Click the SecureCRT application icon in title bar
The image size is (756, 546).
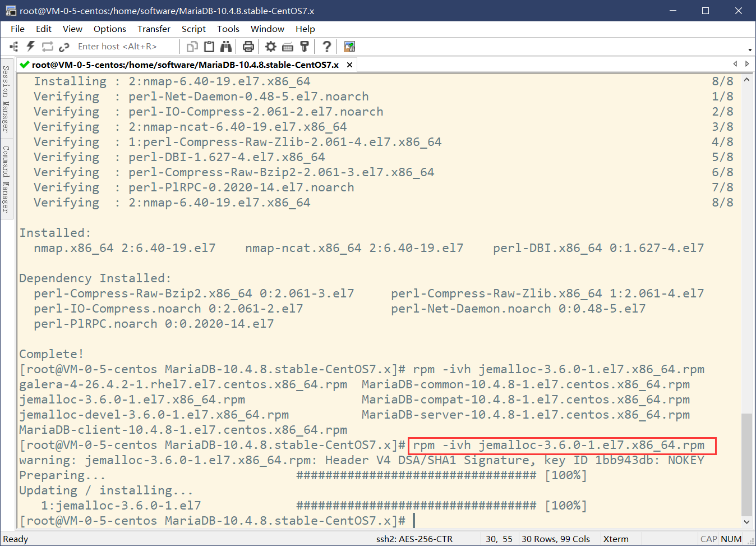coord(11,11)
